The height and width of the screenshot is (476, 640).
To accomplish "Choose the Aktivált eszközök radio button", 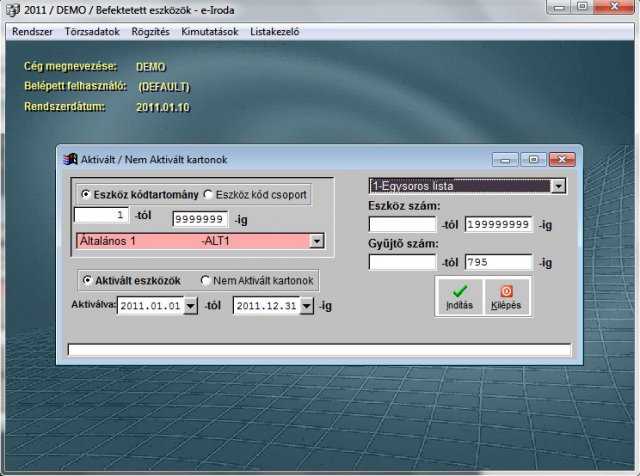I will [86, 280].
